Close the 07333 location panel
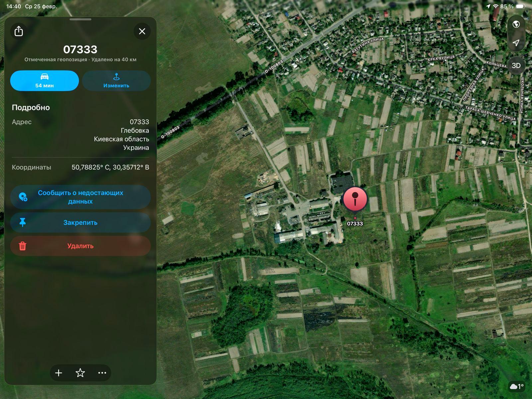The height and width of the screenshot is (399, 532). coord(142,31)
